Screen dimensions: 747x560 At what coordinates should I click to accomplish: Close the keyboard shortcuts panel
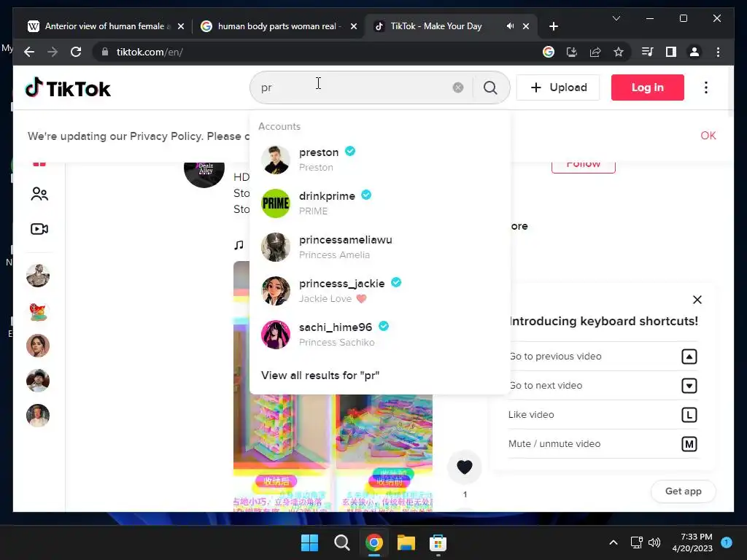[697, 300]
